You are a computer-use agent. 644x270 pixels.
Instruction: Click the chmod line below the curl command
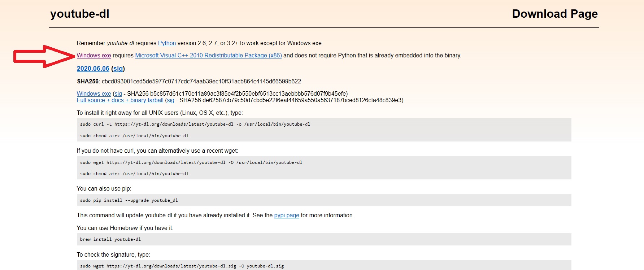pyautogui.click(x=134, y=136)
